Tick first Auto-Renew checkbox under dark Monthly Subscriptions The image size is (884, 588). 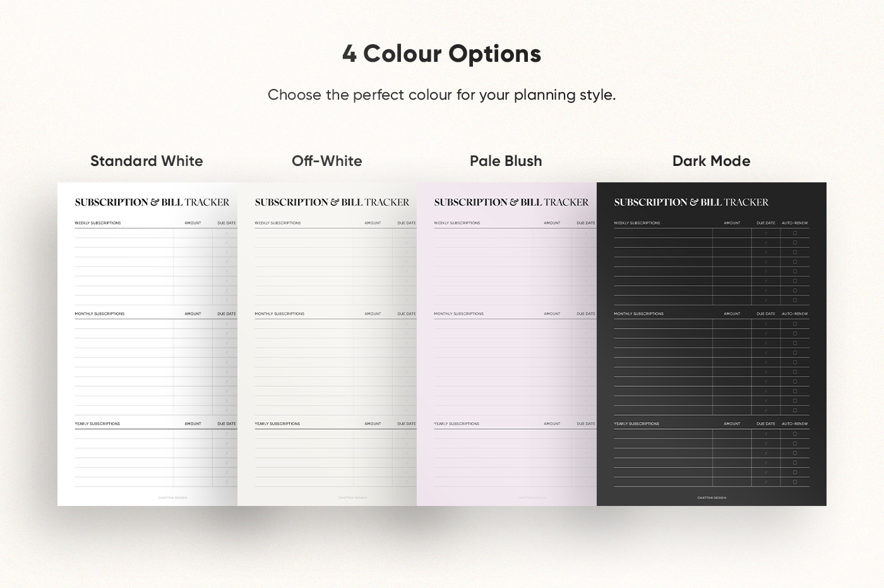tap(795, 324)
